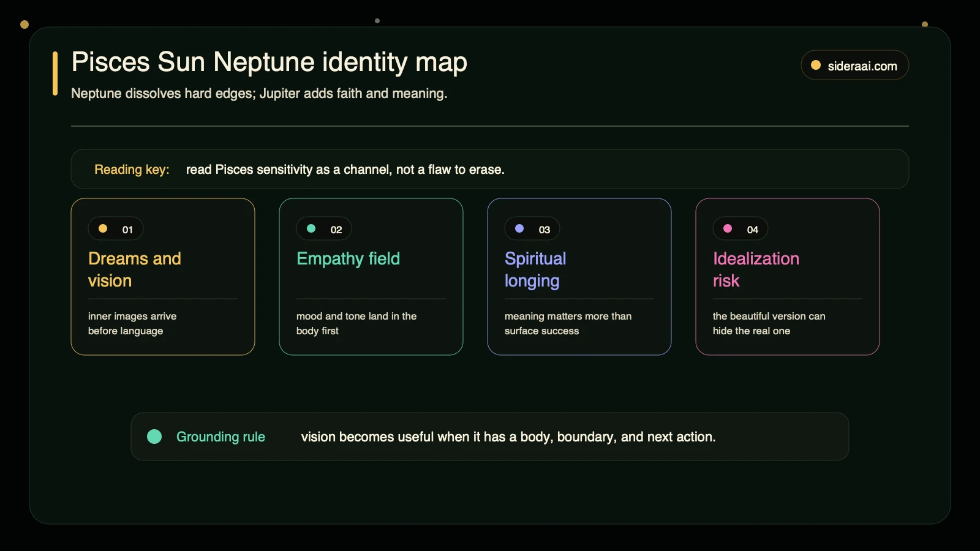The image size is (980, 551).
Task: Click the green Grounding rule dot
Action: click(154, 436)
